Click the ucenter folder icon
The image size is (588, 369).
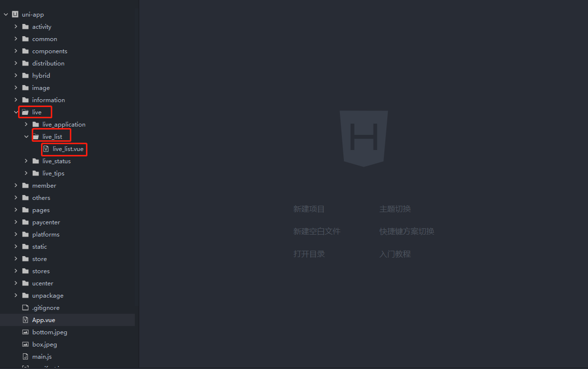pos(25,283)
